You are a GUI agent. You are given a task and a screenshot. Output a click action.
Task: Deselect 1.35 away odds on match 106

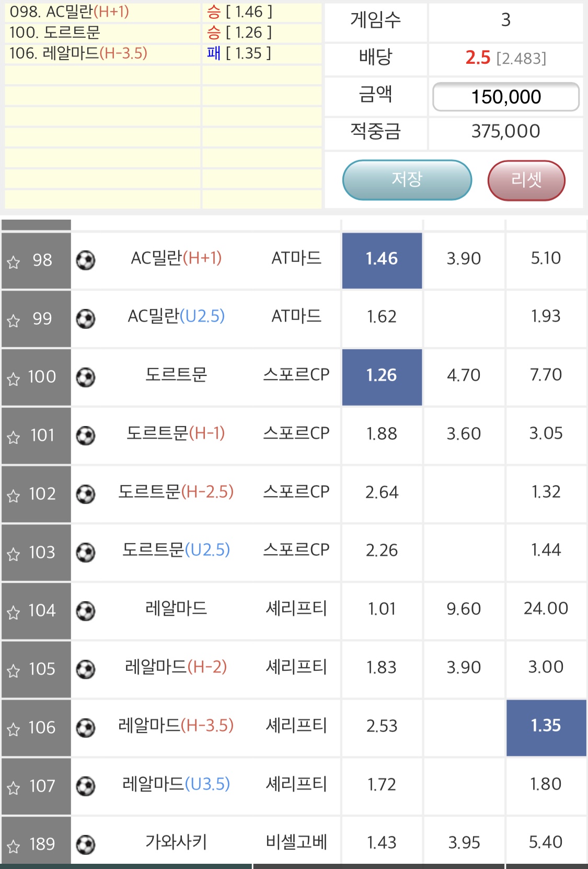pos(546,727)
